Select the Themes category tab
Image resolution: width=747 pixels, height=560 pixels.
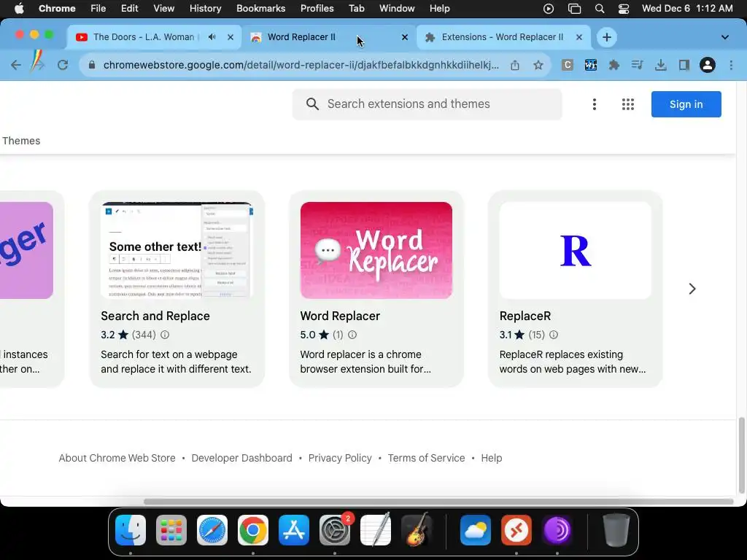(21, 141)
